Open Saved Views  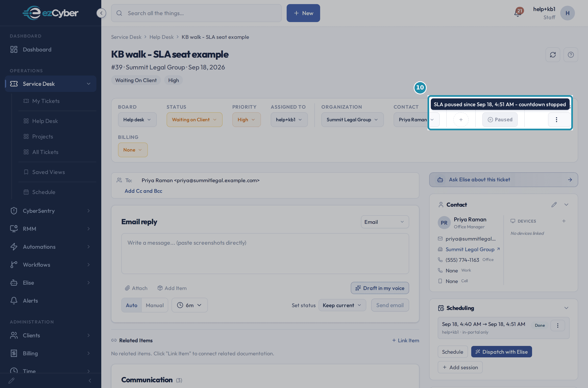click(57, 172)
